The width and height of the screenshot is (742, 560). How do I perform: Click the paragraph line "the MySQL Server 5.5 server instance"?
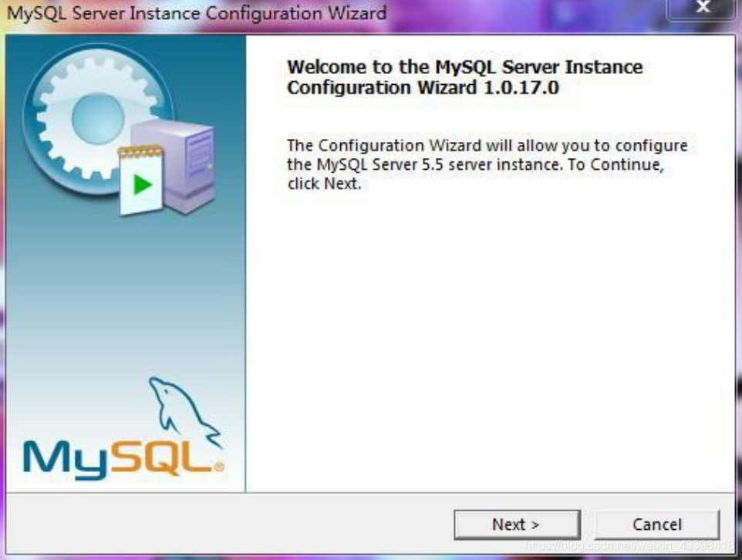423,165
